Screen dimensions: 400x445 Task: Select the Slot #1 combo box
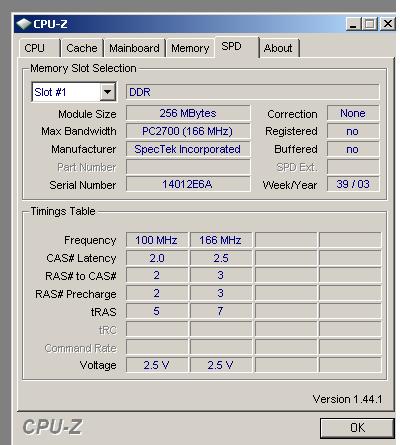[74, 92]
